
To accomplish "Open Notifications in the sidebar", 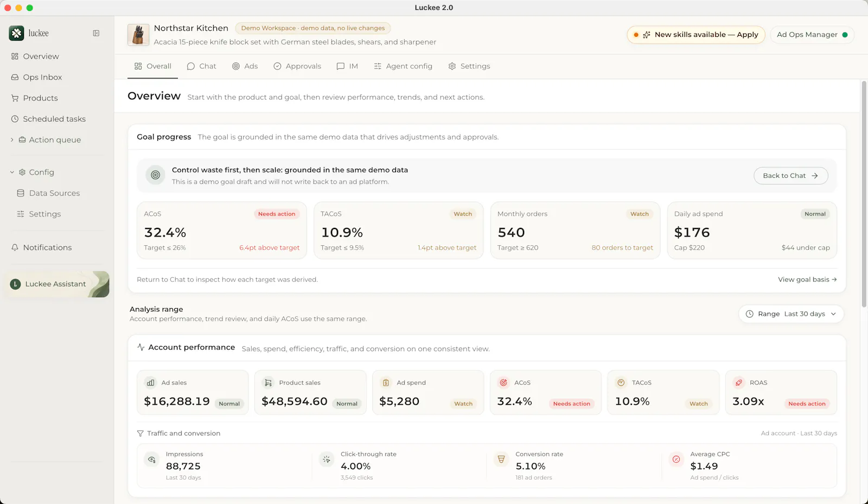I will 57,248.
